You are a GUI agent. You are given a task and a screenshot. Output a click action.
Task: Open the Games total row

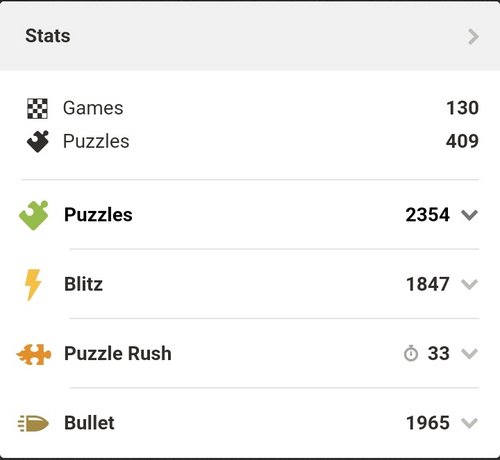(250, 108)
